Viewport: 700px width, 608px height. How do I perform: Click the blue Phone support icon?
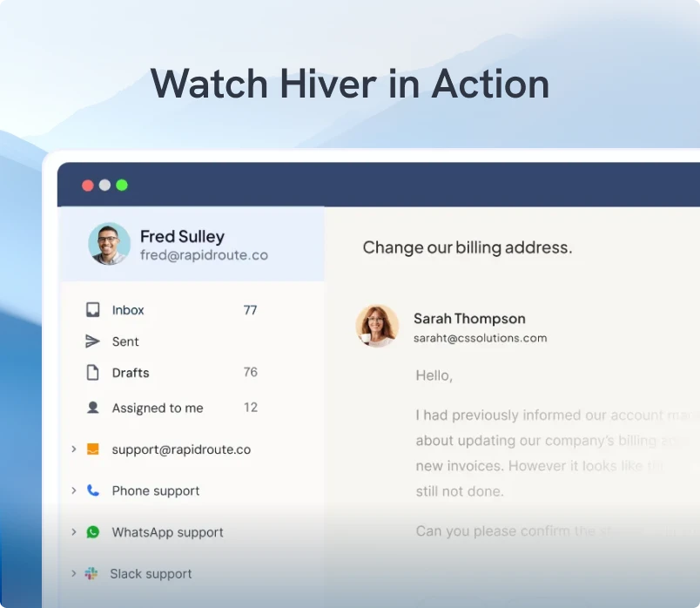point(92,490)
